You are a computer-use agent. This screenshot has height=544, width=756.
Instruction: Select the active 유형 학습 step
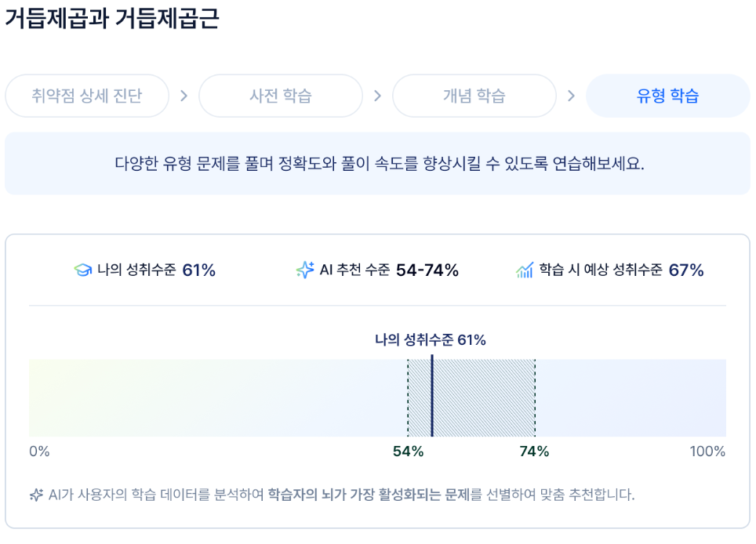tap(667, 96)
